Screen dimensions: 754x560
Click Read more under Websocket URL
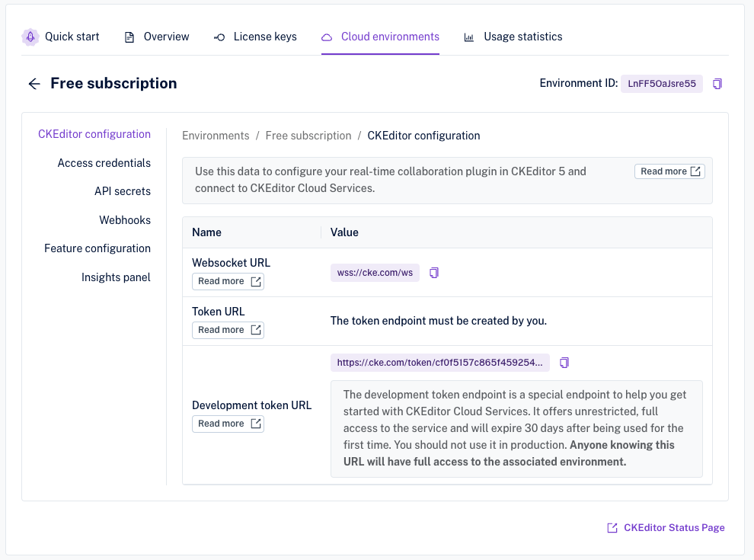228,281
